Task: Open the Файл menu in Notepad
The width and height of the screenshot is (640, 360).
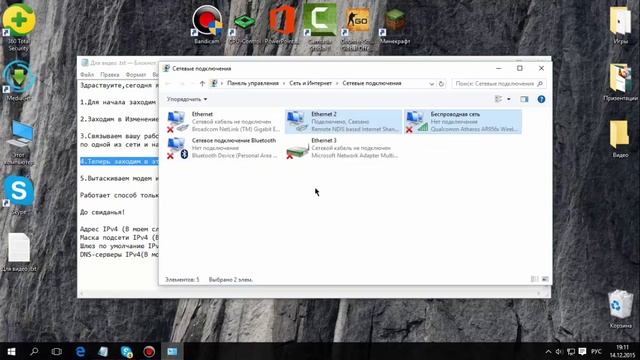Action: click(87, 75)
